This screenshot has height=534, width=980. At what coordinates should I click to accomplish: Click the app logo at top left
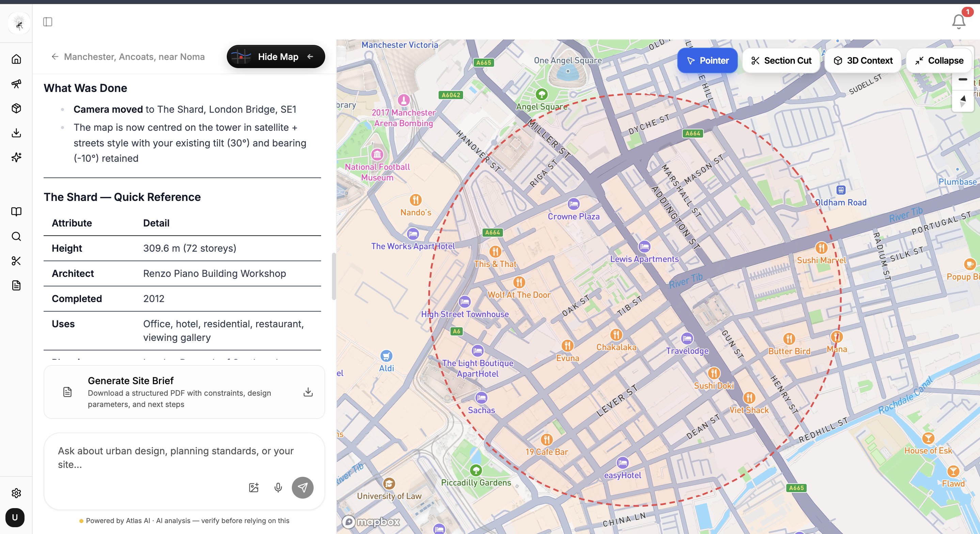pos(19,23)
